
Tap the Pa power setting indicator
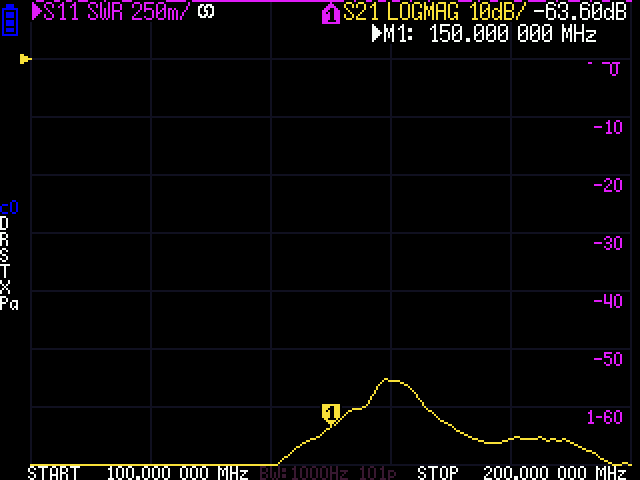(8, 303)
